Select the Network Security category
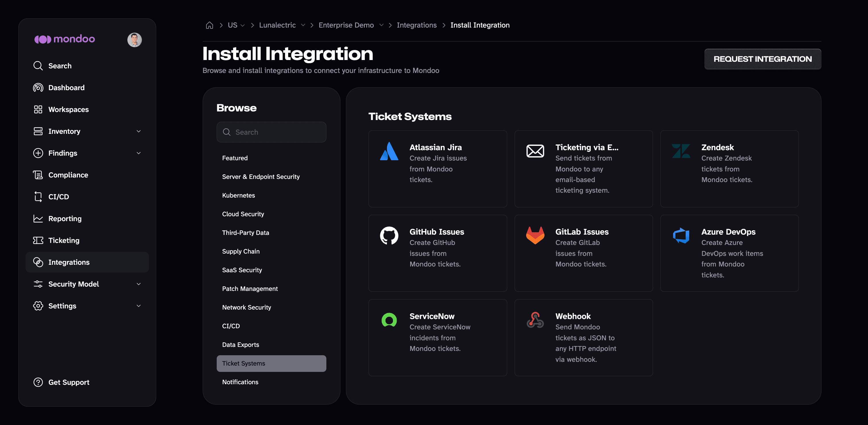This screenshot has height=425, width=868. (271, 307)
